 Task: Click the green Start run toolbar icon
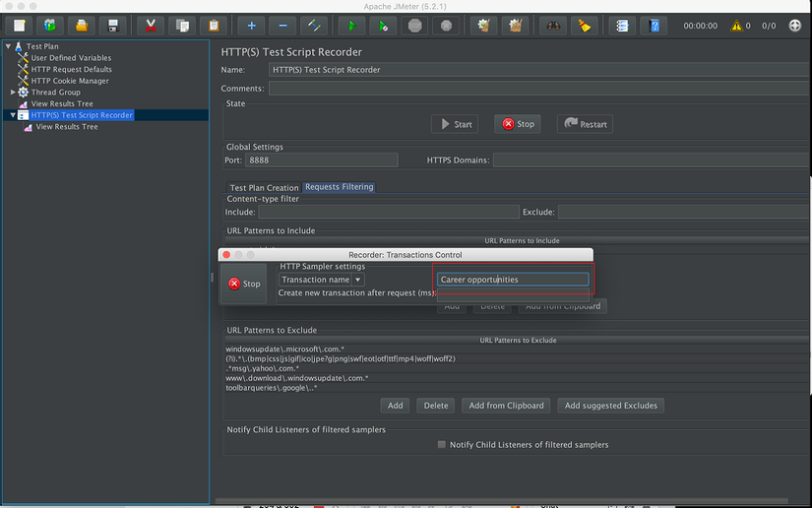coord(351,26)
